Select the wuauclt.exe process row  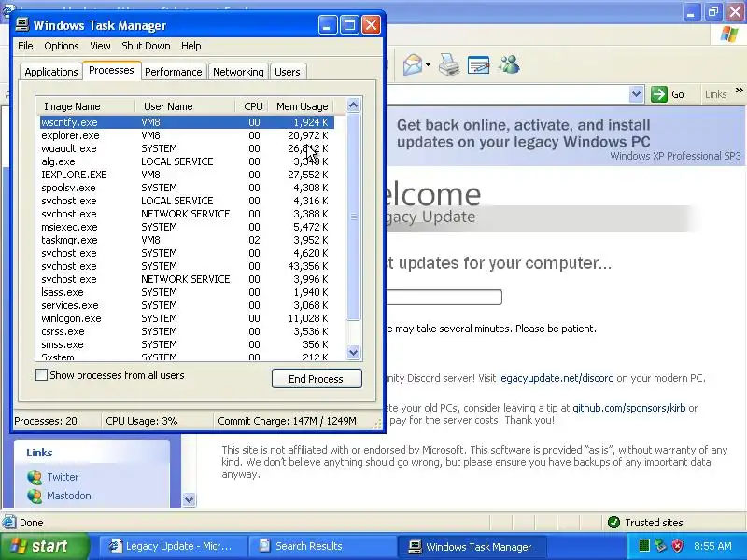(187, 148)
